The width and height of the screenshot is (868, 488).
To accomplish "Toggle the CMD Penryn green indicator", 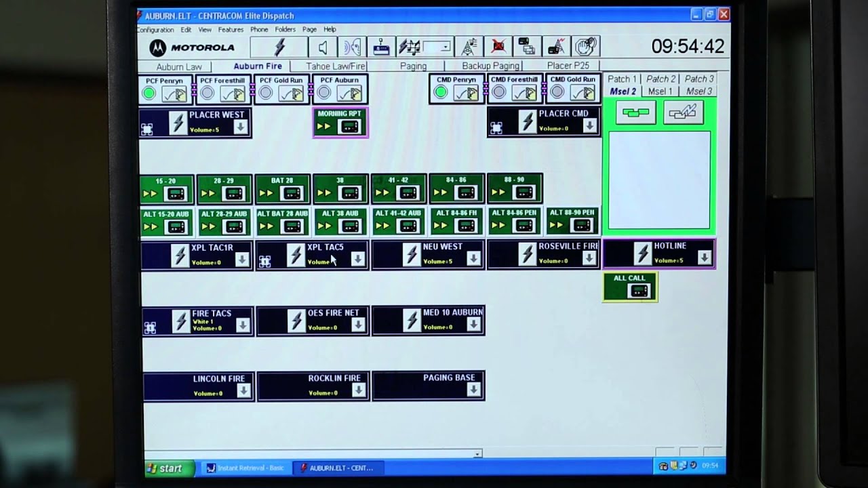I will (x=440, y=93).
